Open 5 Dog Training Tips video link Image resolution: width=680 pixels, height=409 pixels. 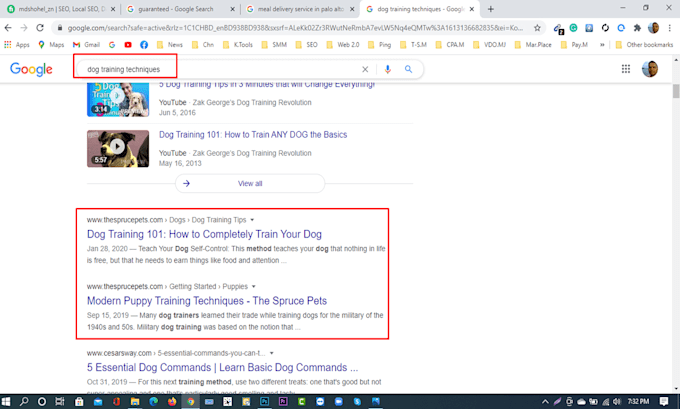pos(267,85)
